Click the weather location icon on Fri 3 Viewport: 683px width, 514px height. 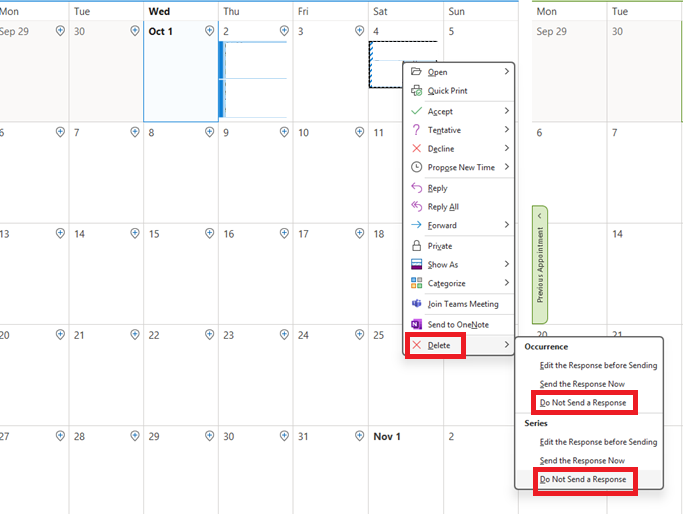(359, 31)
